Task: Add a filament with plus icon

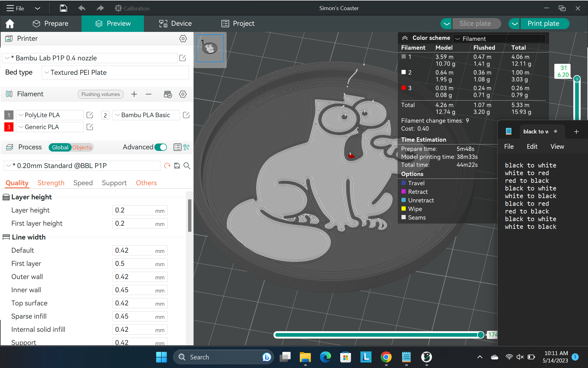Action: pos(134,94)
